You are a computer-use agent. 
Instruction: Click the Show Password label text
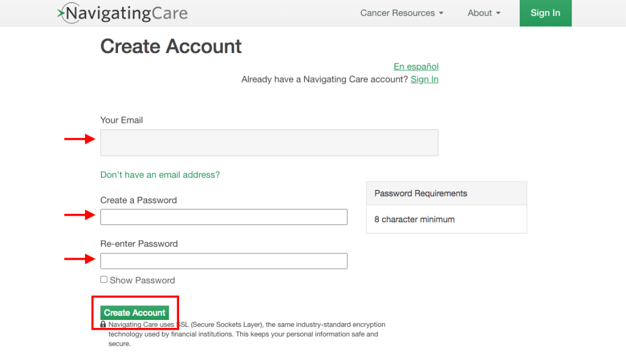pyautogui.click(x=142, y=280)
